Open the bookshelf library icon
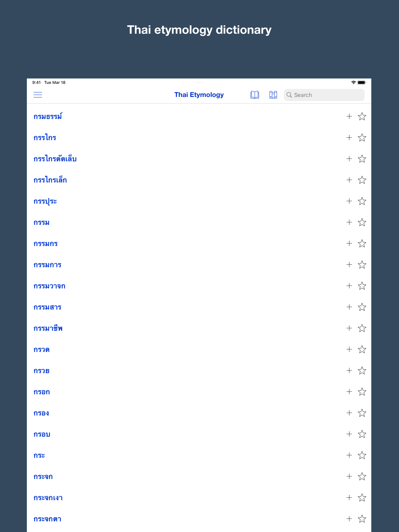The width and height of the screenshot is (399, 532). [x=273, y=95]
